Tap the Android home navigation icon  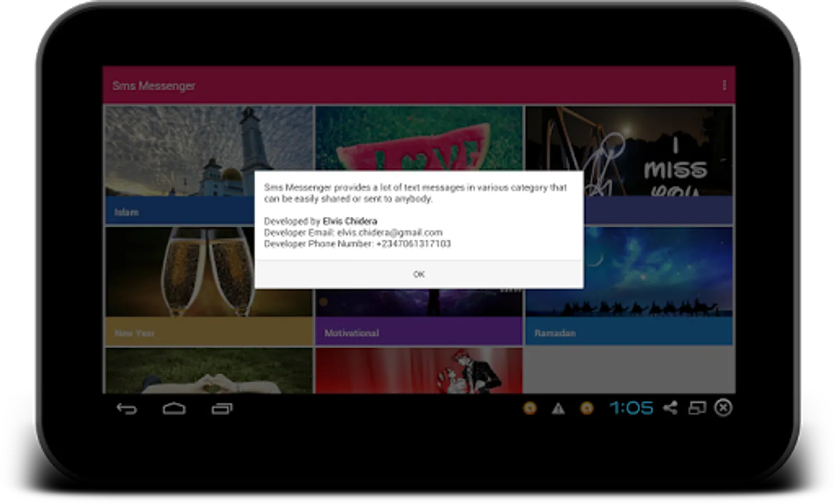(x=174, y=409)
